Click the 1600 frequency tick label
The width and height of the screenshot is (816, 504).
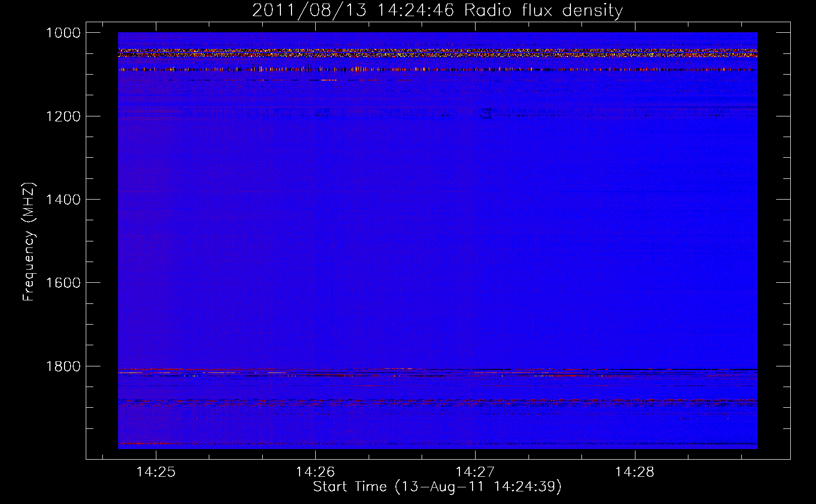tap(63, 283)
